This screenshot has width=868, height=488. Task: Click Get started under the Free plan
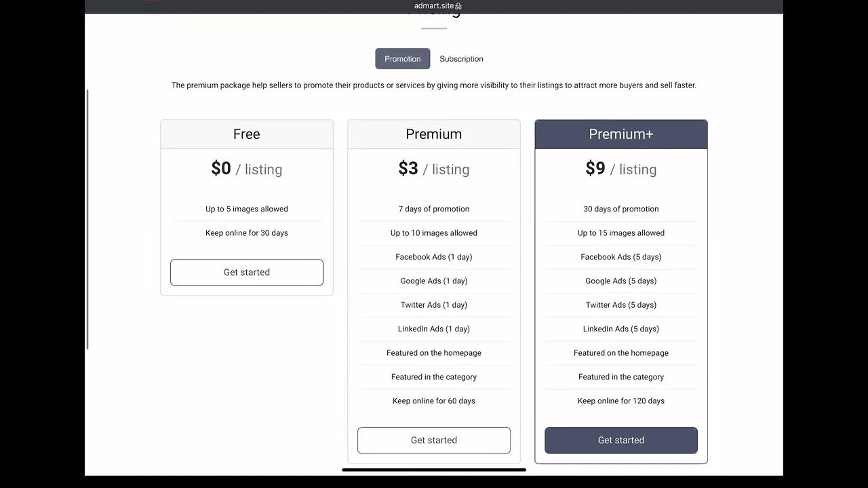(x=247, y=272)
